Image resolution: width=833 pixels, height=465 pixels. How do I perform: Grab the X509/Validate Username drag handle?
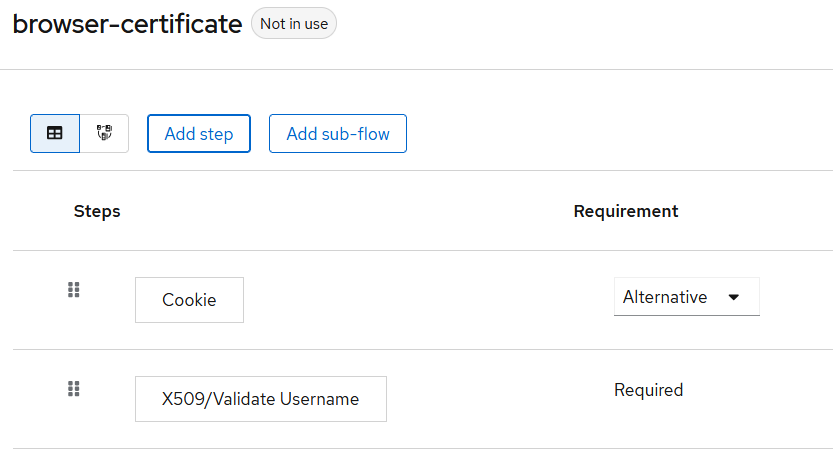click(x=73, y=389)
